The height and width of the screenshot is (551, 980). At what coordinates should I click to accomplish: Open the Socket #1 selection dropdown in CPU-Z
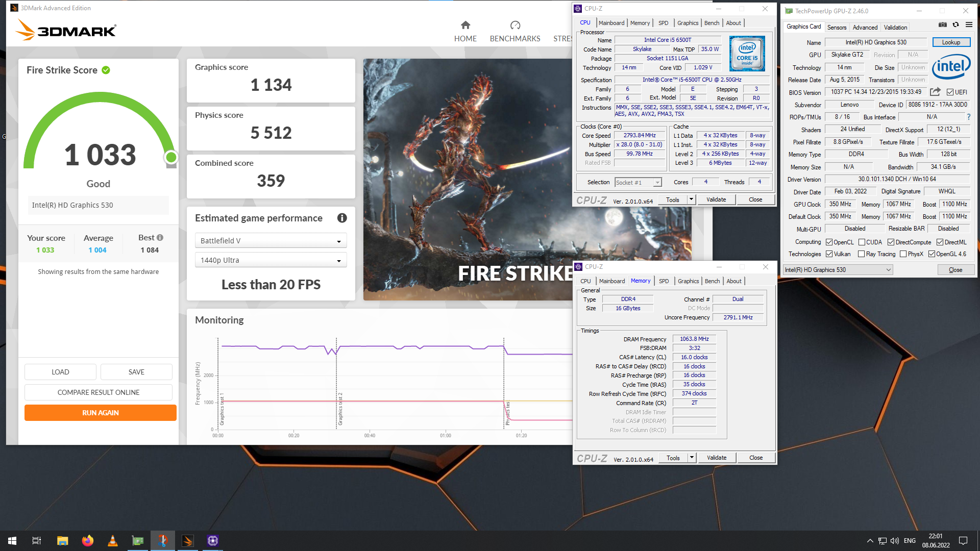point(638,182)
